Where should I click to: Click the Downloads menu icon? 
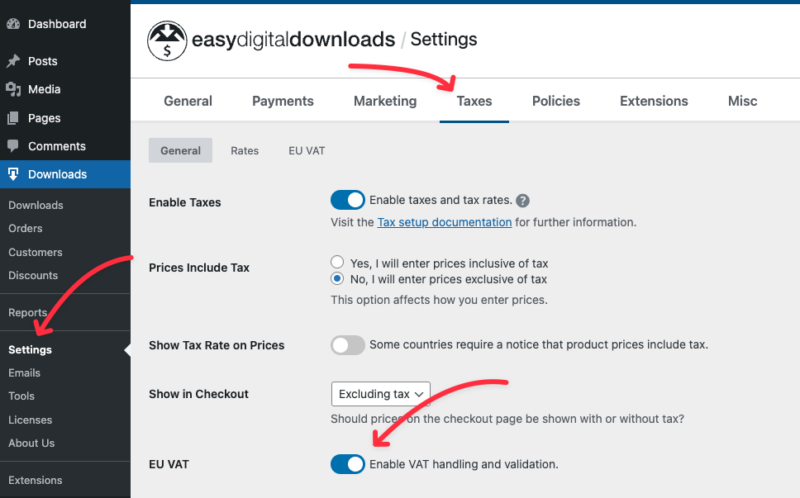(x=13, y=174)
